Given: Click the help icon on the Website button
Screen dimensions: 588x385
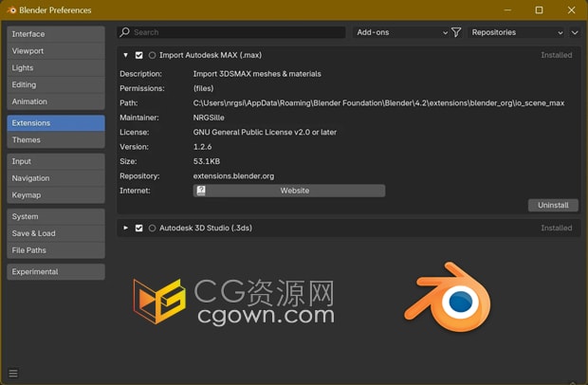Looking at the screenshot, I should (201, 191).
